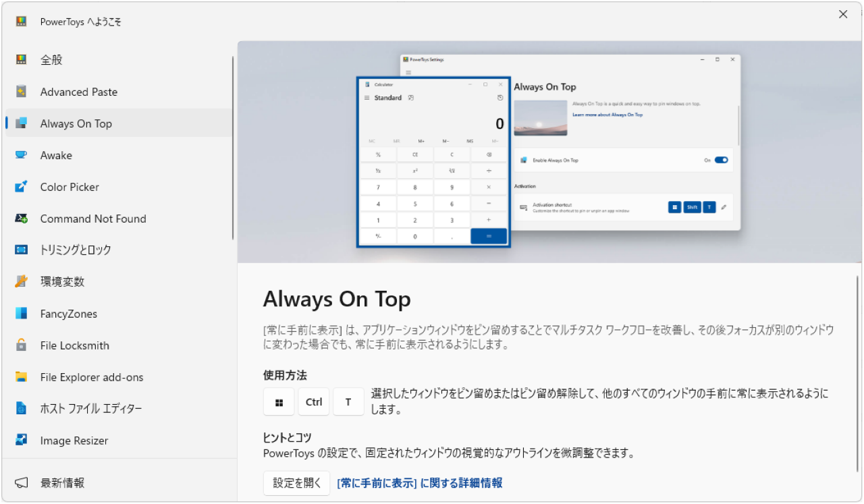864x504 pixels.
Task: Click the Always On Top preview image
Action: [550, 152]
